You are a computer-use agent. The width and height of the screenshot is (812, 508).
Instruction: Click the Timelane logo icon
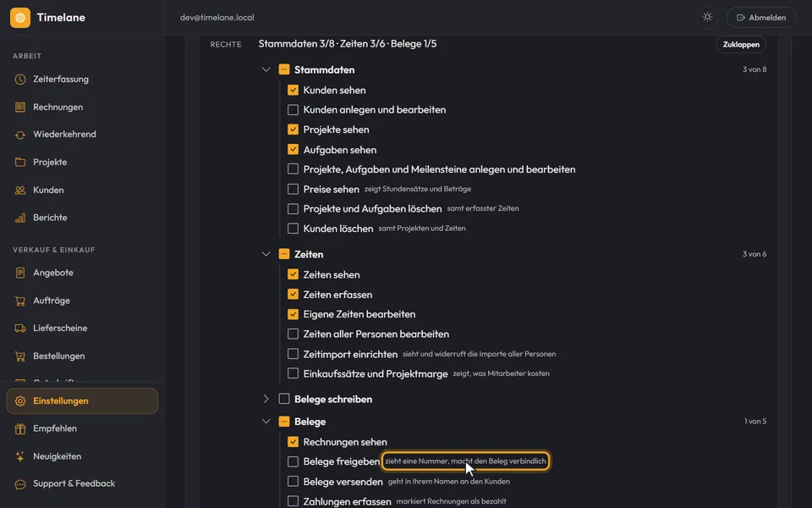(x=20, y=18)
